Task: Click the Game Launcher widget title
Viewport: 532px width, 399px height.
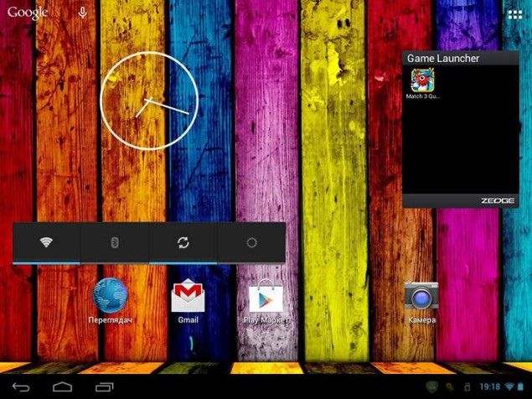Action: pos(443,59)
